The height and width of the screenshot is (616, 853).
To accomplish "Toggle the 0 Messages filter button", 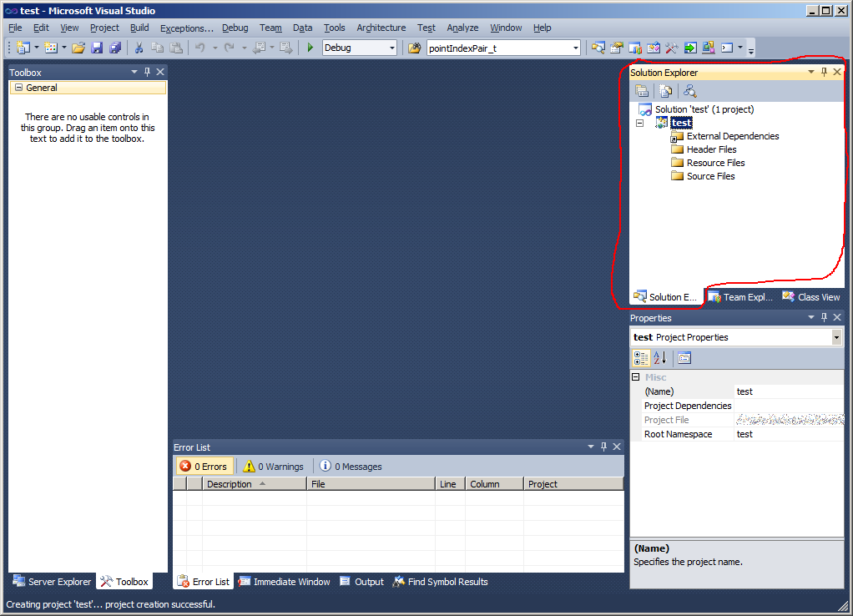I will point(351,467).
